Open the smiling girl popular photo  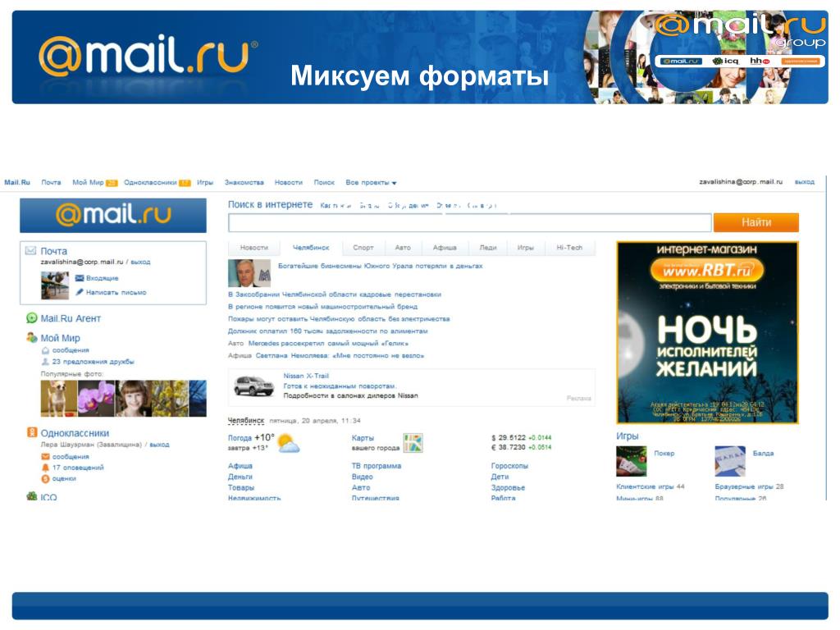[133, 399]
